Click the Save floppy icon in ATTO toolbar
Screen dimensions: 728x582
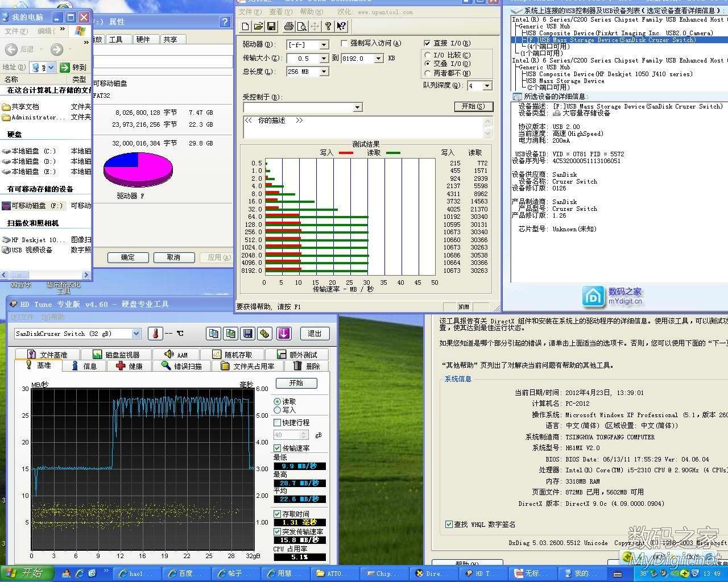point(271,26)
